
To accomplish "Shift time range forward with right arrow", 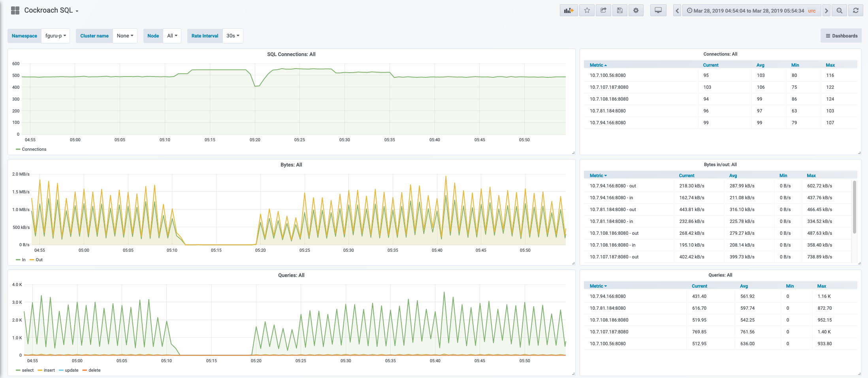I will click(x=827, y=11).
